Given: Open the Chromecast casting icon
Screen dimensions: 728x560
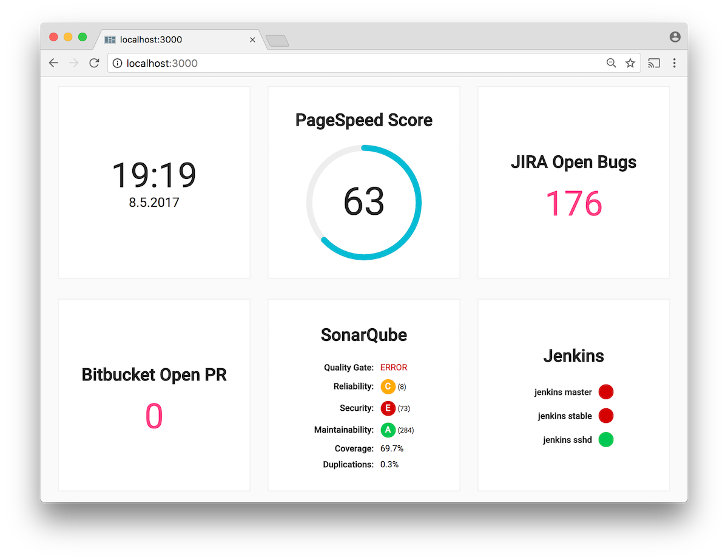Looking at the screenshot, I should [653, 62].
